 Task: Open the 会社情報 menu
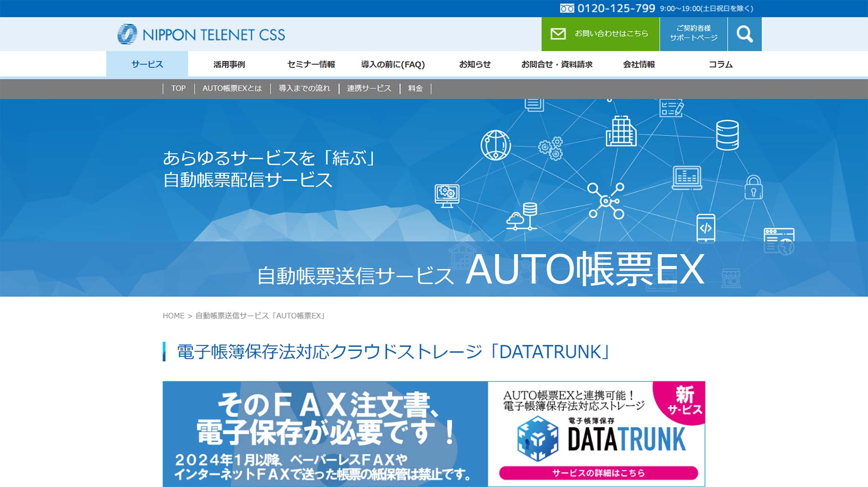pyautogui.click(x=639, y=64)
